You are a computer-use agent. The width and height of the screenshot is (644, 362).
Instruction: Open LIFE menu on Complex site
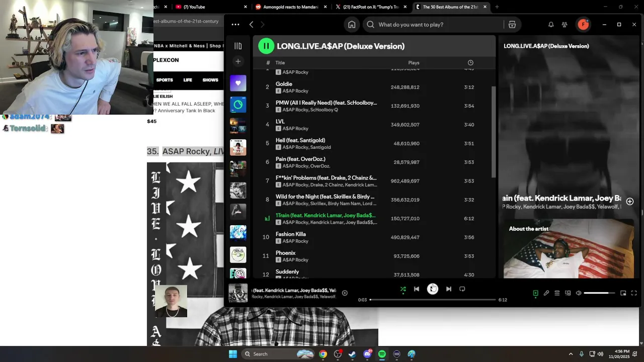pos(188,80)
